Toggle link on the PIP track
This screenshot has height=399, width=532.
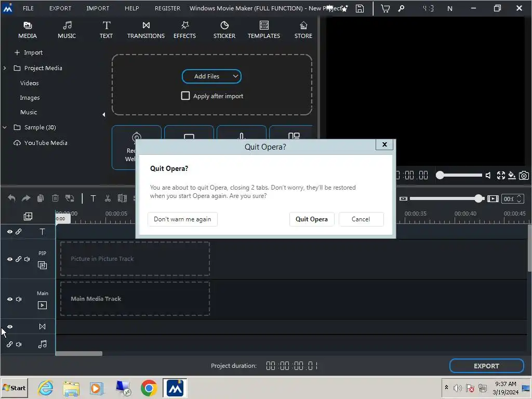coord(19,259)
